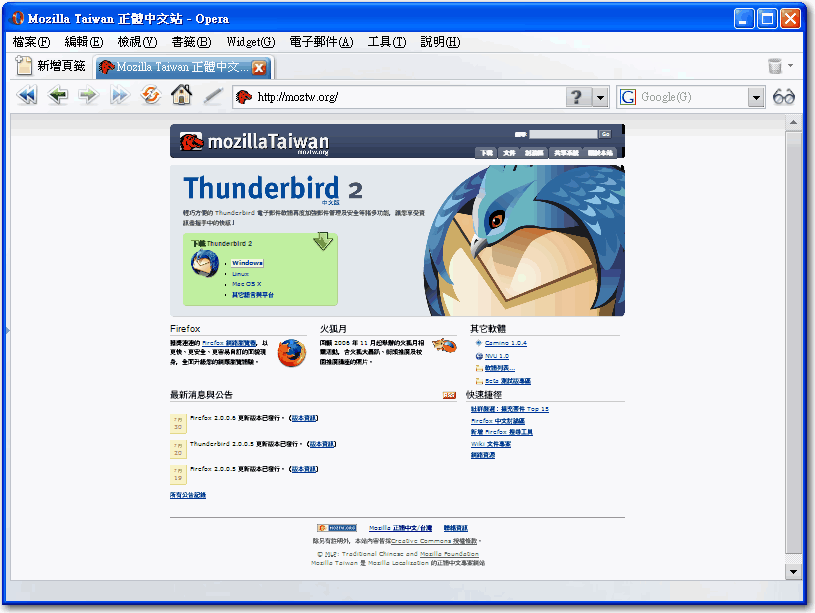Open the closed tabs trash can

tap(774, 66)
